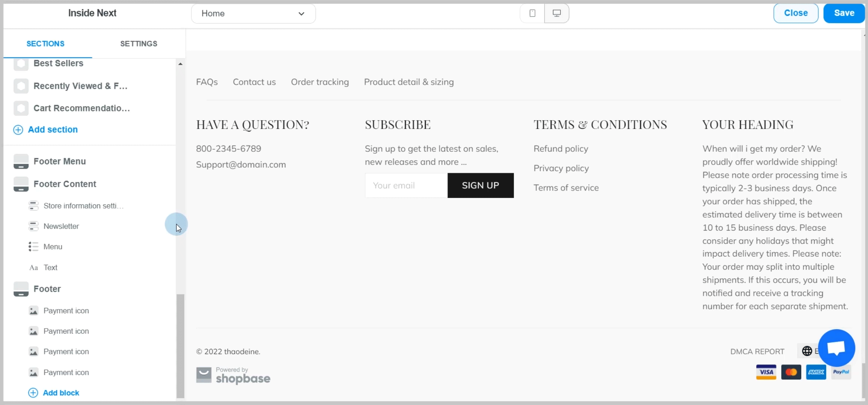Click the Amex payment icon

coord(816,372)
